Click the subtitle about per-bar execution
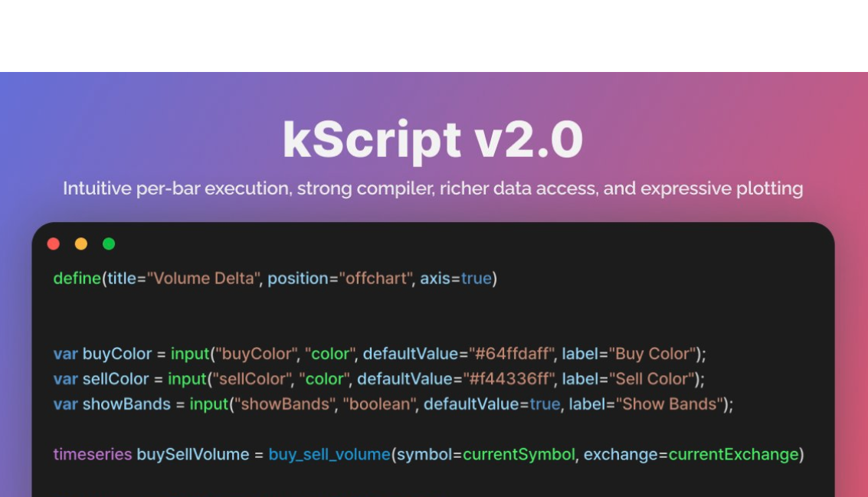This screenshot has height=497, width=868. click(x=433, y=188)
